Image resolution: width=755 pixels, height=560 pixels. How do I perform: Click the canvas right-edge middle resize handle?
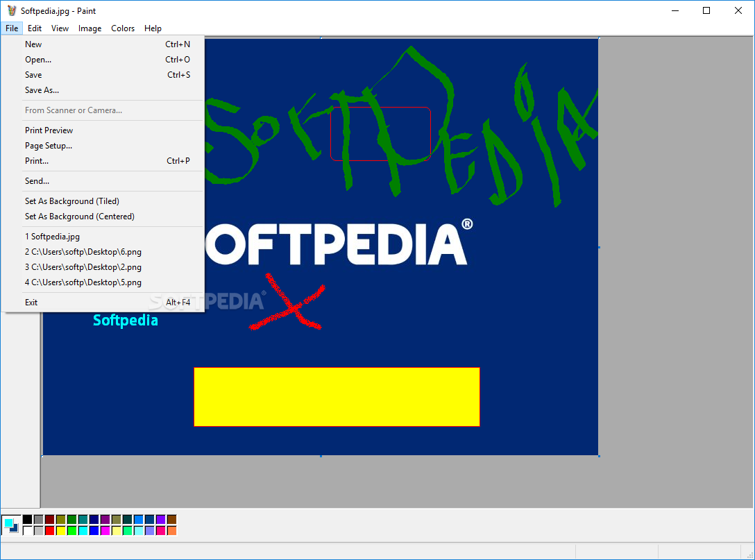click(x=599, y=247)
